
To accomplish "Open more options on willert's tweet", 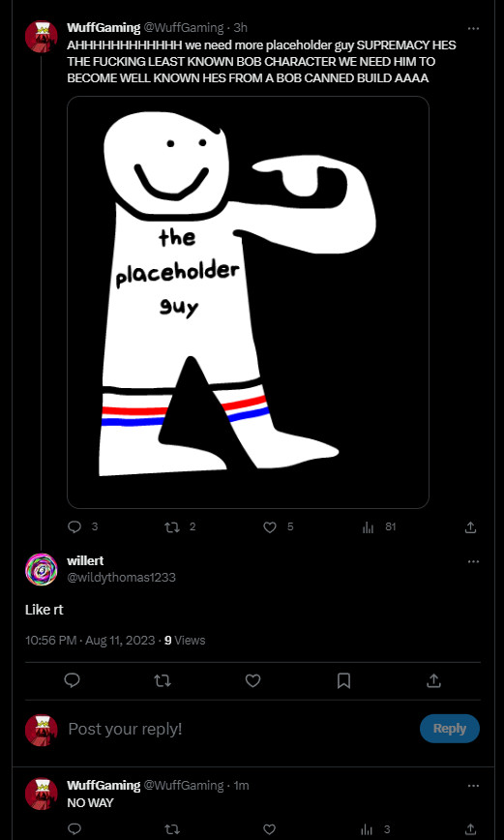I will click(473, 562).
